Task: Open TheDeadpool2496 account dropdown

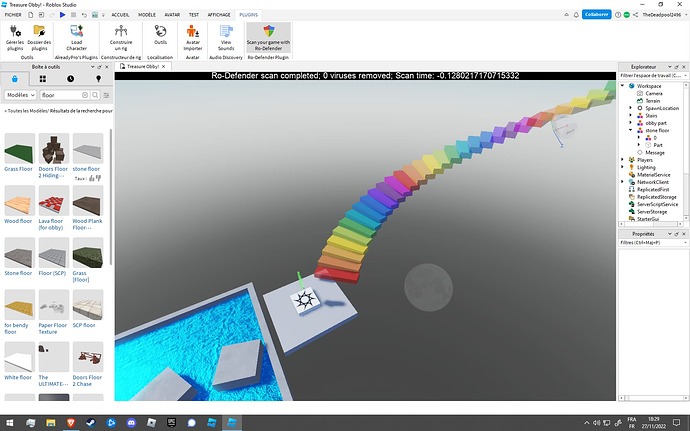Action: pos(664,15)
